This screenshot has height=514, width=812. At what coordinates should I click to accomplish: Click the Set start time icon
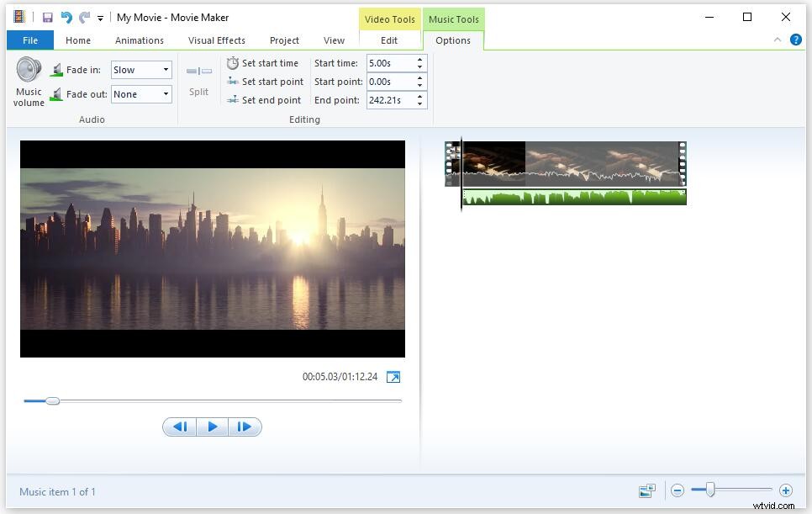[232, 62]
